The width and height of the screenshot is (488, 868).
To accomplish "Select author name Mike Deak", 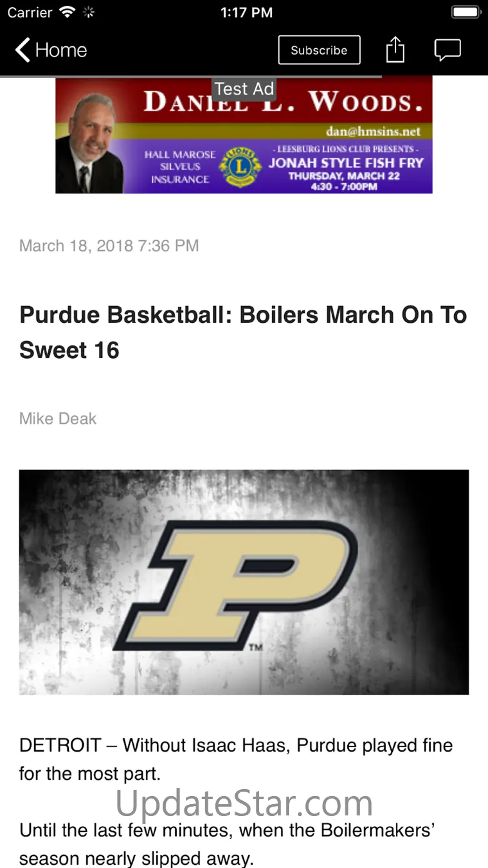I will 58,418.
